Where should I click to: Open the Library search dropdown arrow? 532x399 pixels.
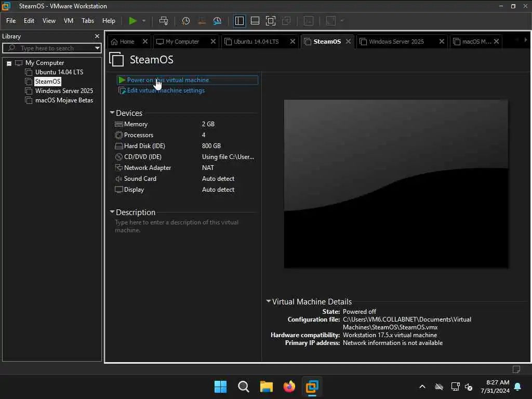coord(97,48)
